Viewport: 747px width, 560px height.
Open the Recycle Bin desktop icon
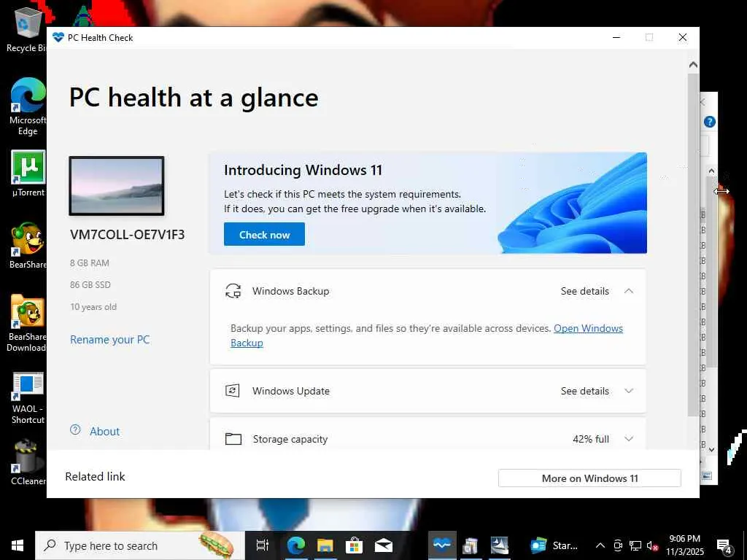pyautogui.click(x=26, y=28)
